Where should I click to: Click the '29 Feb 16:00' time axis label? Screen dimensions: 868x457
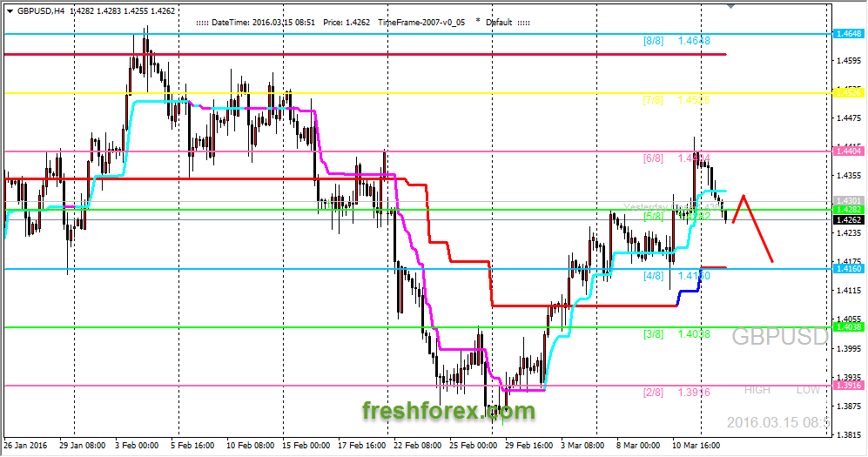click(x=529, y=446)
